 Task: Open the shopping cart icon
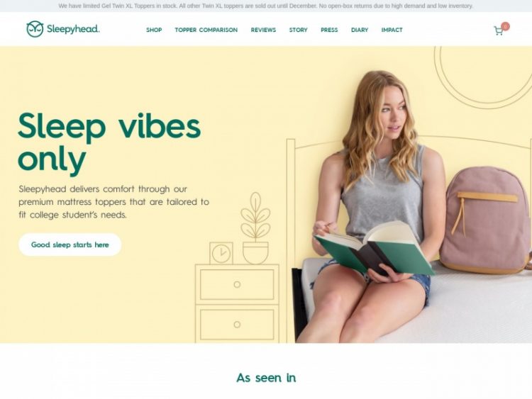click(498, 31)
